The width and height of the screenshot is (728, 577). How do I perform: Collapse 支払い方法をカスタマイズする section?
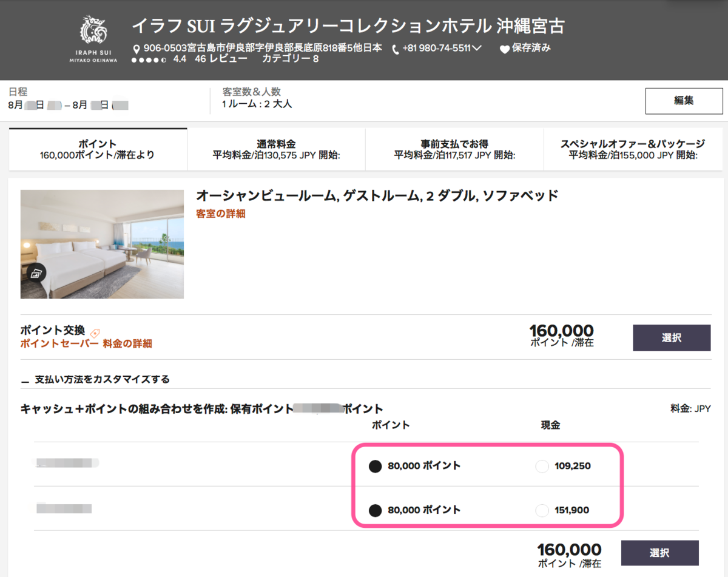tap(95, 379)
